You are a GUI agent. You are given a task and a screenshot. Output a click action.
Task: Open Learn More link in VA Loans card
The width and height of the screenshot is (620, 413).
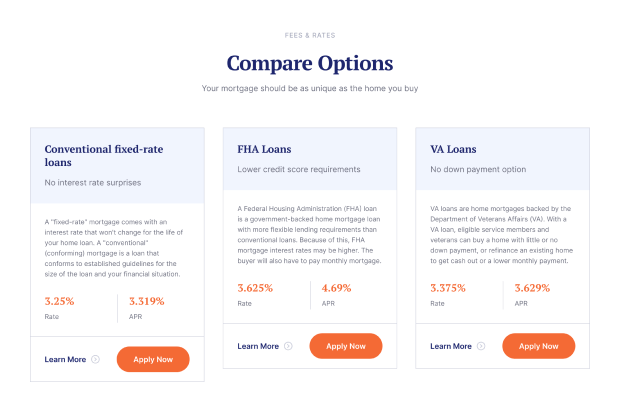point(451,346)
